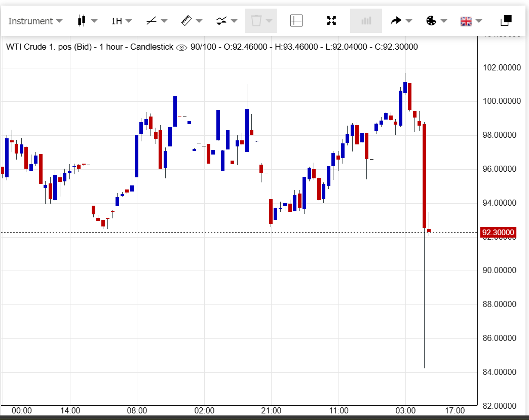This screenshot has height=420, width=529.
Task: Toggle the eye visibility icon in the chart header
Action: click(181, 47)
